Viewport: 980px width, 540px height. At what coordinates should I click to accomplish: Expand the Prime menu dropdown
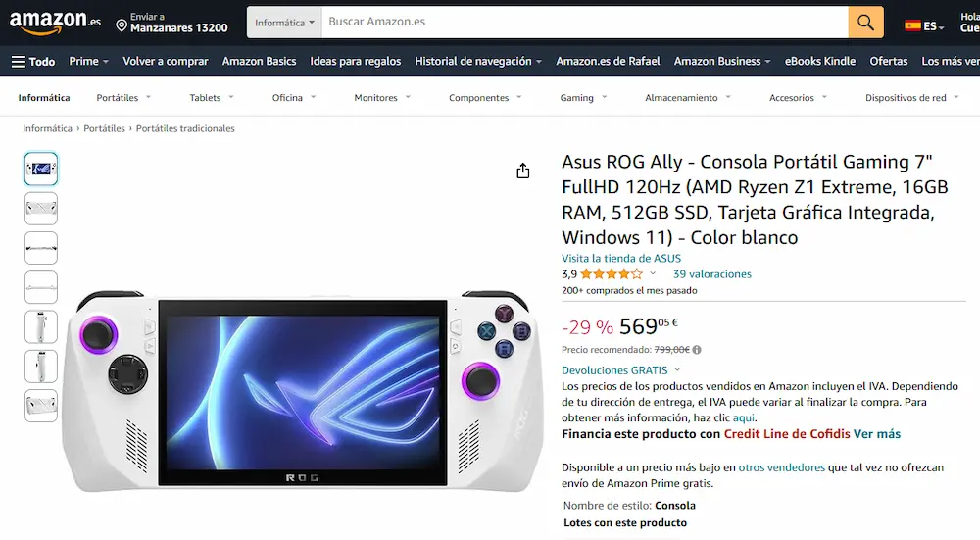point(89,61)
